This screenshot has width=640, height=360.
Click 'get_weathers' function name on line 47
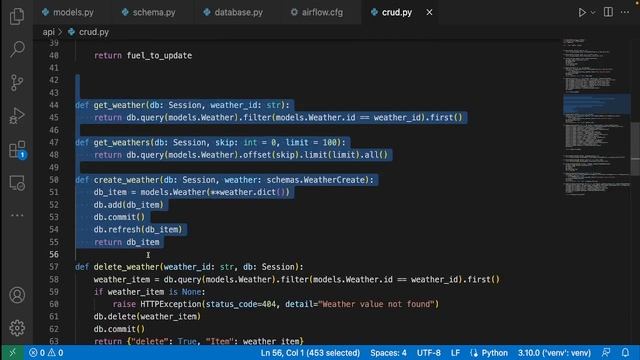[x=122, y=142]
